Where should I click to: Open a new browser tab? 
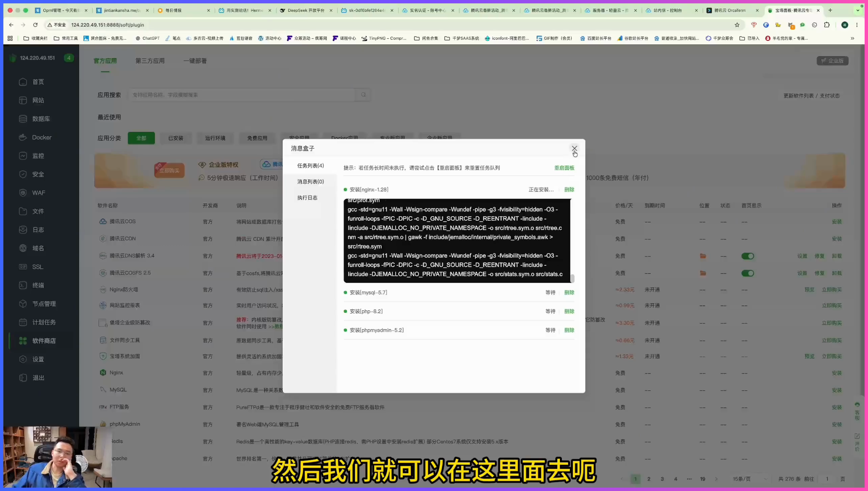point(830,11)
